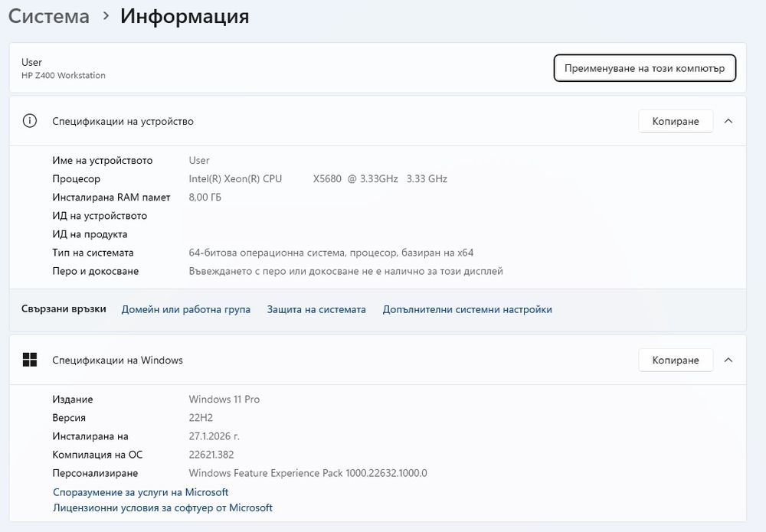This screenshot has width=766, height=532.
Task: Click the breadcrumb arrow after Система
Action: point(106,16)
